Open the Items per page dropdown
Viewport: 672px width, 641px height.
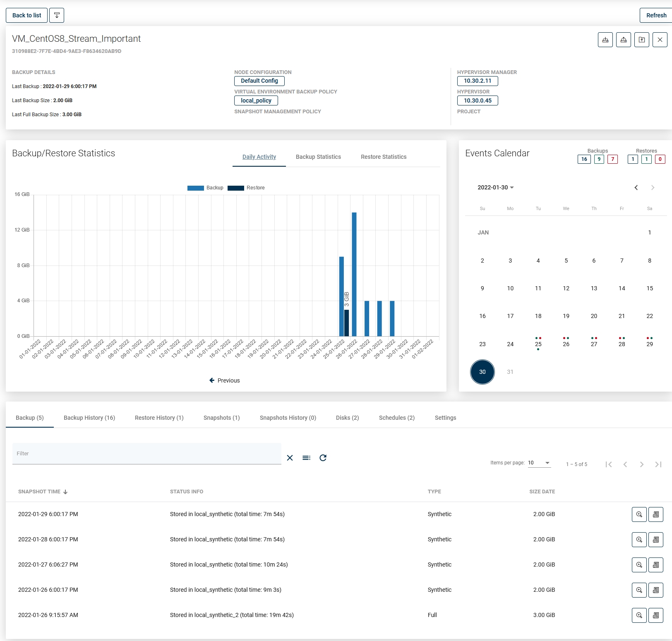pyautogui.click(x=539, y=463)
